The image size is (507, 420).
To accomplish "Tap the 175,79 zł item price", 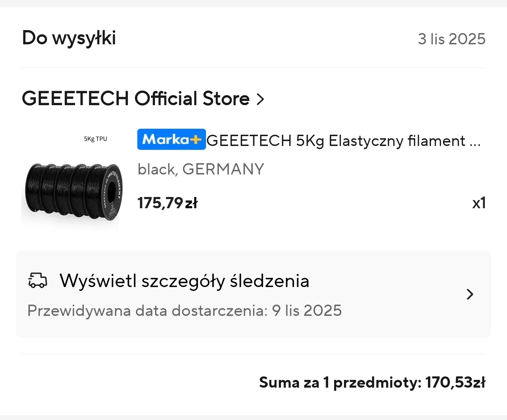I will (x=168, y=203).
